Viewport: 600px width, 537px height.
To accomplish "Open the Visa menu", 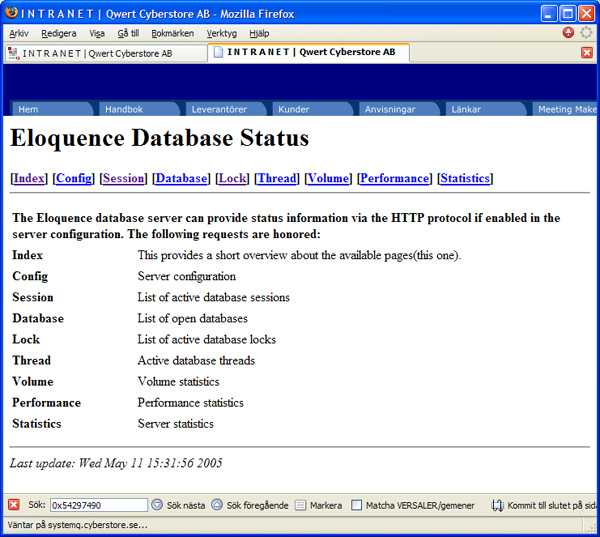I will coord(97,34).
